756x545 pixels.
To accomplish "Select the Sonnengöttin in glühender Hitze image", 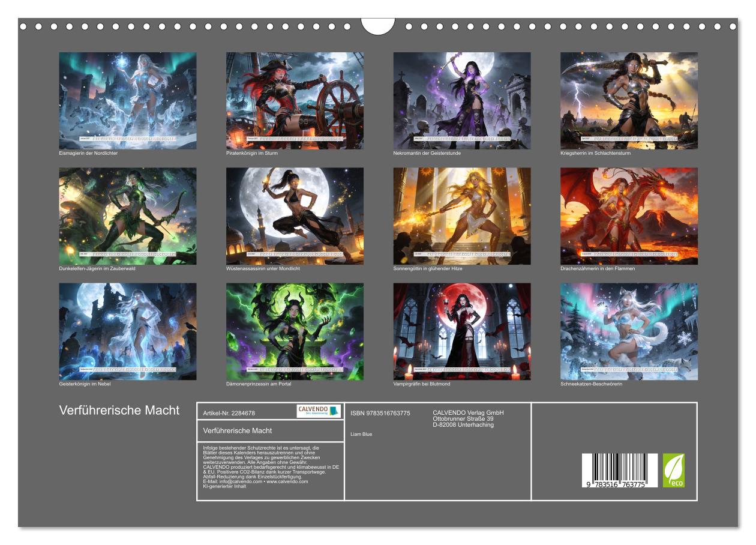I will (x=461, y=216).
